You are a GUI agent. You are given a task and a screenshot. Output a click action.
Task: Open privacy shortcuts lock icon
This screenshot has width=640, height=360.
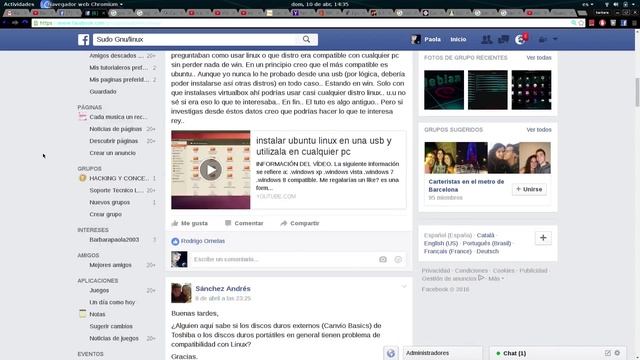point(543,40)
